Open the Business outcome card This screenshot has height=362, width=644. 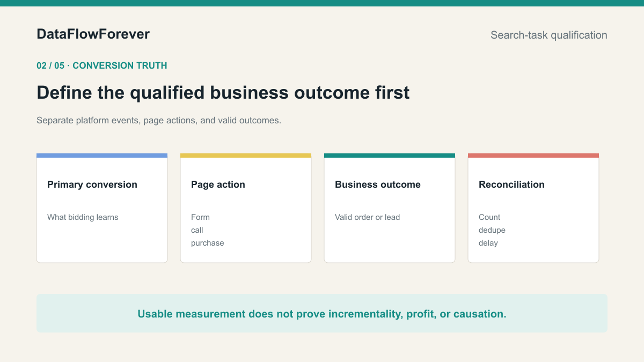click(x=390, y=208)
